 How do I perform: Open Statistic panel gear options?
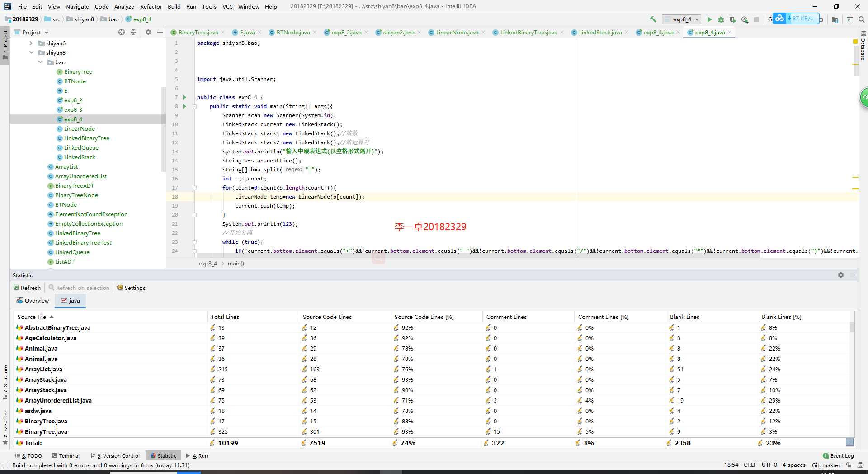tap(841, 275)
